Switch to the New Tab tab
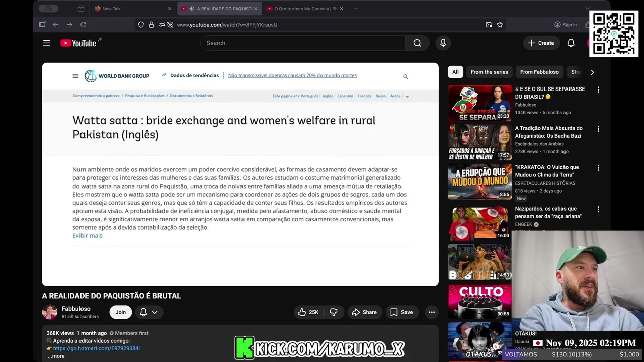Screen dimensions: 644x362 [x=133, y=9]
